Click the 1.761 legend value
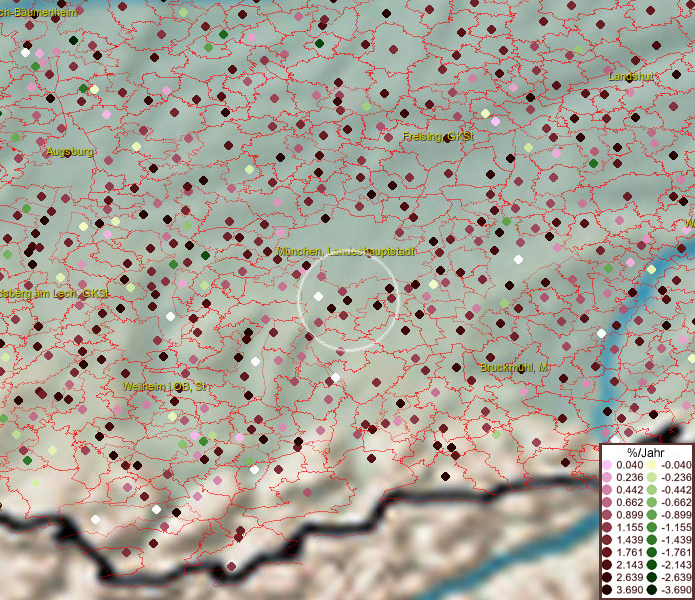The width and height of the screenshot is (695, 600). tap(629, 553)
